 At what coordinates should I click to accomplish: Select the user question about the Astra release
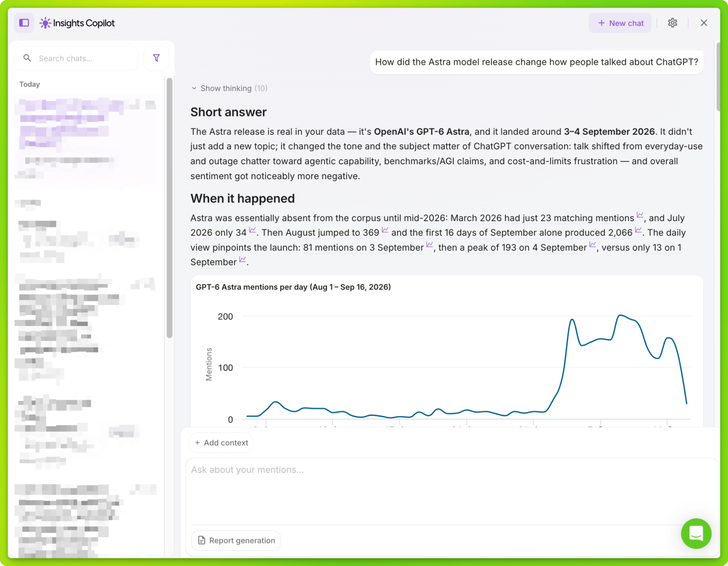tap(537, 62)
